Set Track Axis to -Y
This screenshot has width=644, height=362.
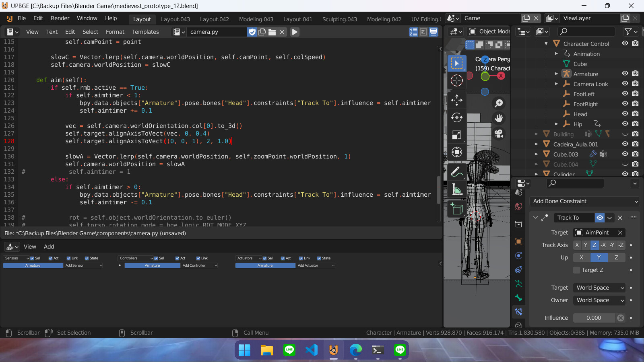point(612,245)
